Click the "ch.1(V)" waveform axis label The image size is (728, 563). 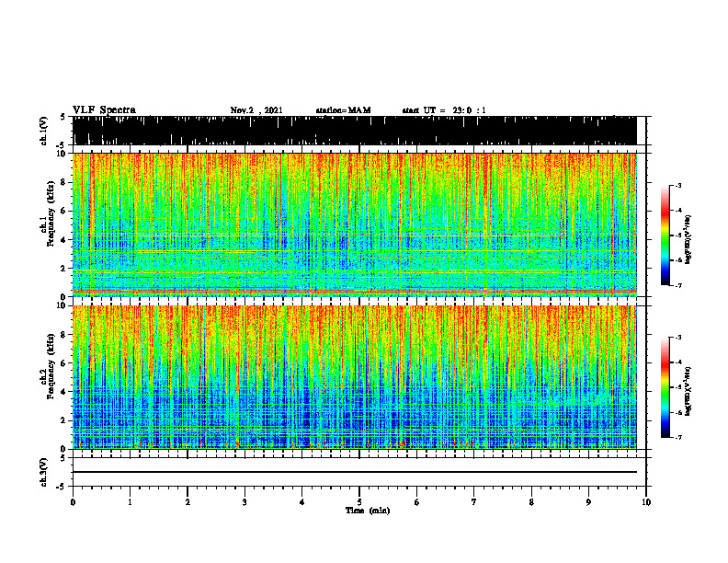point(44,131)
